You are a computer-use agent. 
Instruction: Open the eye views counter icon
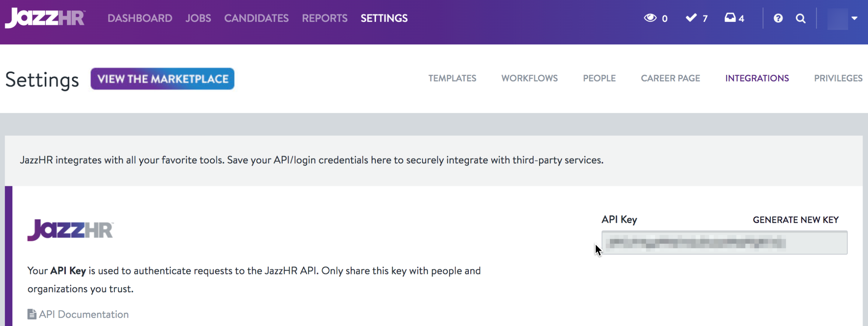650,18
